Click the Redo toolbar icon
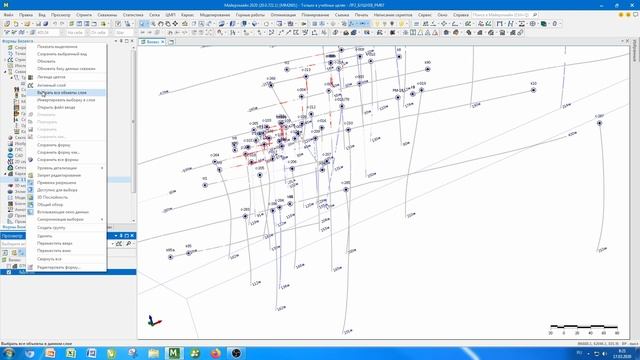640x360 pixels. click(62, 24)
